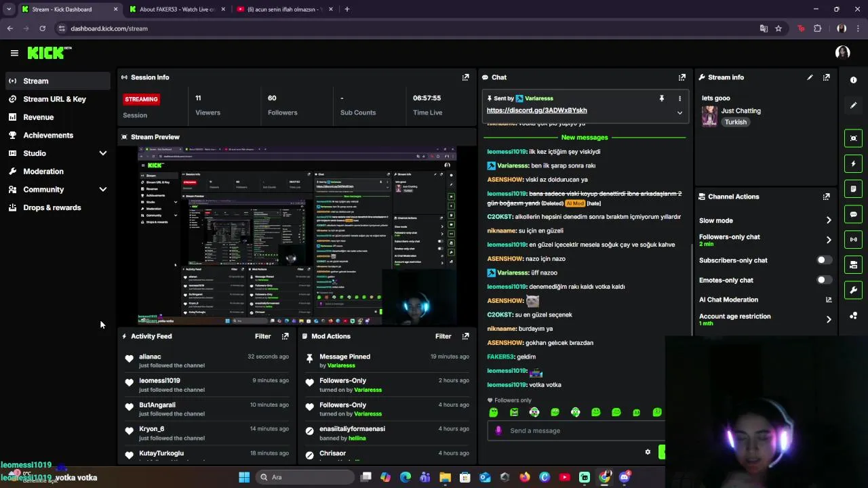Click the Kick logo
The height and width of the screenshot is (488, 868).
tap(50, 53)
